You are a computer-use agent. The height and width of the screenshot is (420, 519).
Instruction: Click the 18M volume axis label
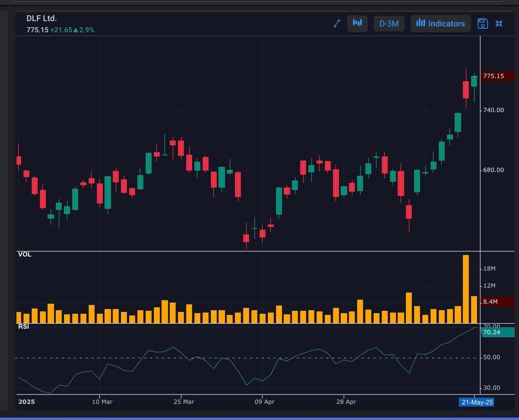point(489,269)
